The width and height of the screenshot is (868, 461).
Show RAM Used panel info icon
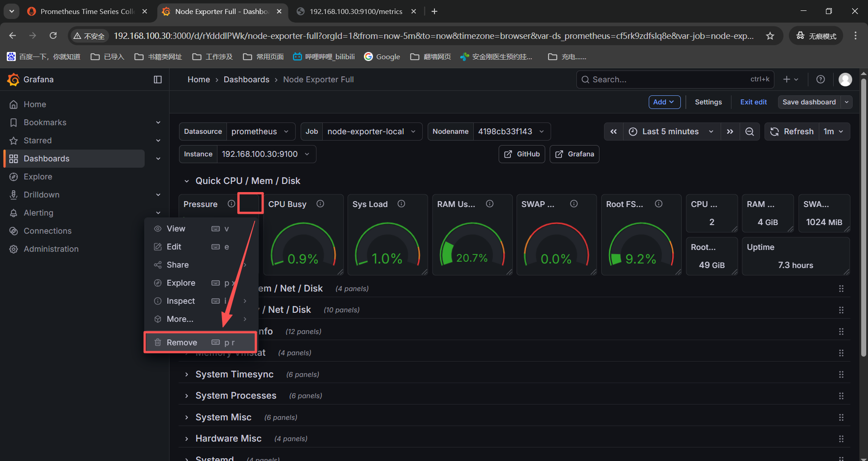490,204
